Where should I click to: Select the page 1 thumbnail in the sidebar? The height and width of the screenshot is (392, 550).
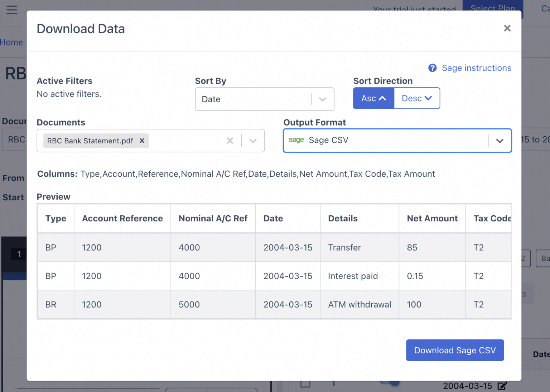coord(19,254)
